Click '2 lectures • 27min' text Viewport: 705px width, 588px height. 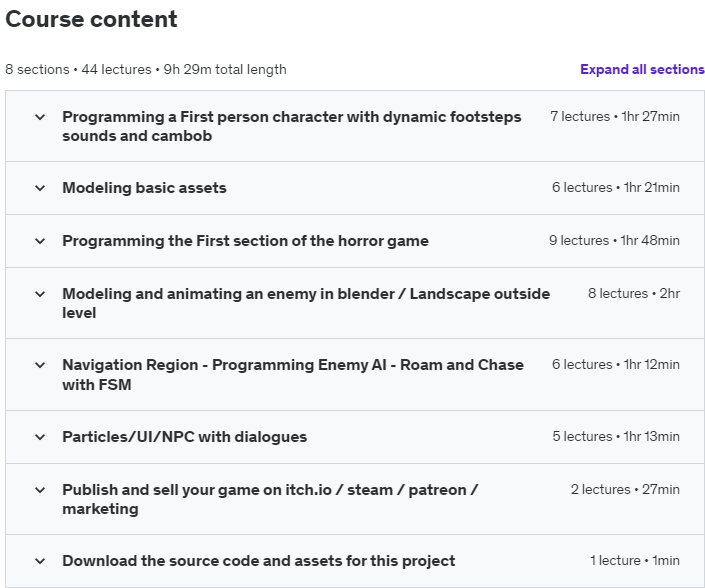pyautogui.click(x=625, y=490)
